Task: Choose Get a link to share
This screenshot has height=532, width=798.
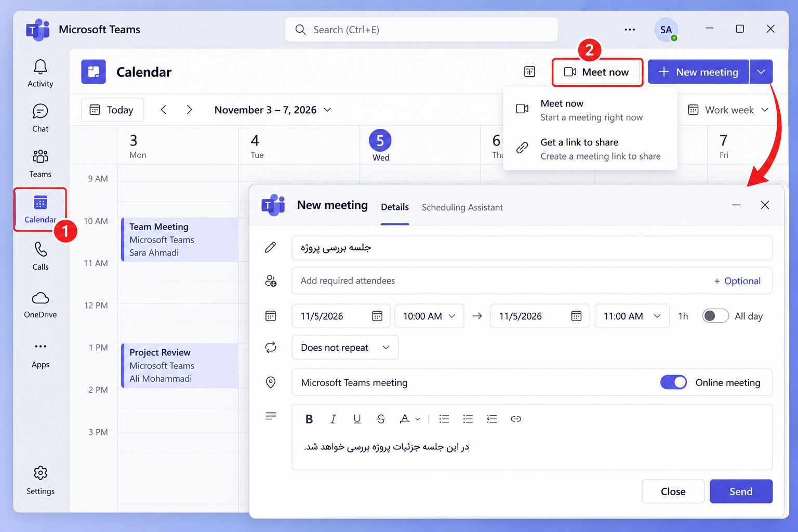Action: tap(590, 149)
